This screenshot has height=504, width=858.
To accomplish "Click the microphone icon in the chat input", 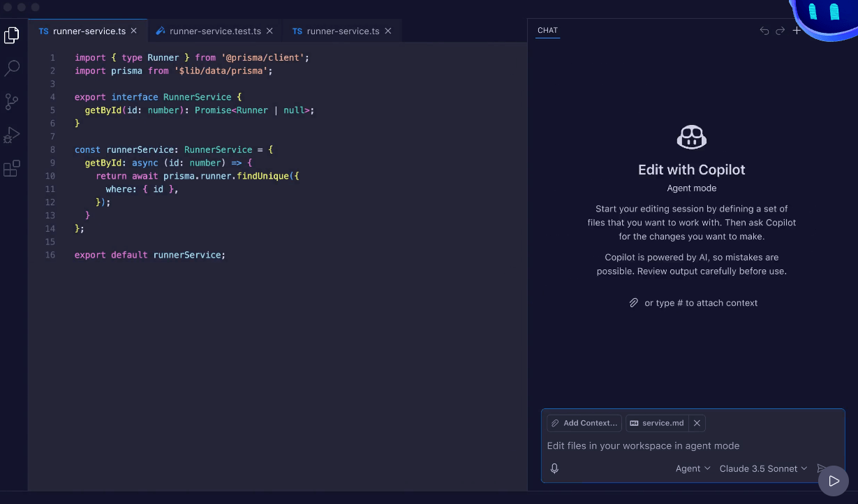I will tap(554, 468).
